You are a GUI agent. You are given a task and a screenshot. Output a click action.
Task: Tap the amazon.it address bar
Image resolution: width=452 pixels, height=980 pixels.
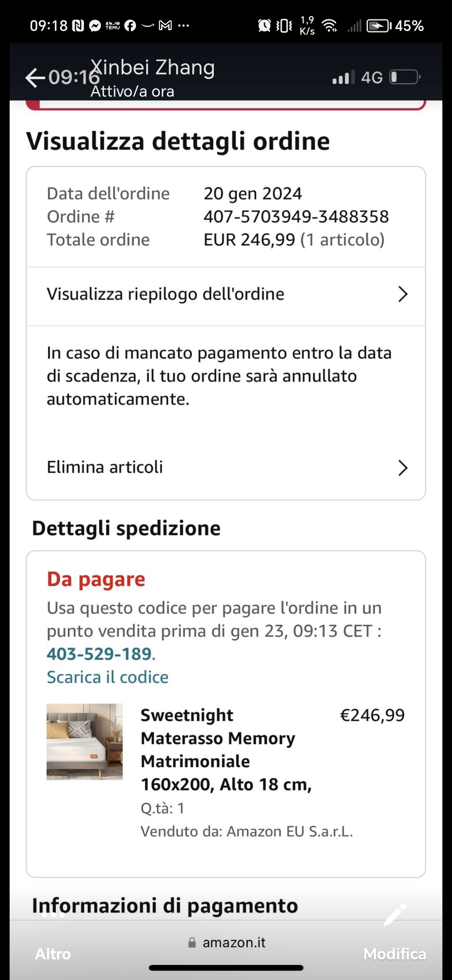[234, 943]
